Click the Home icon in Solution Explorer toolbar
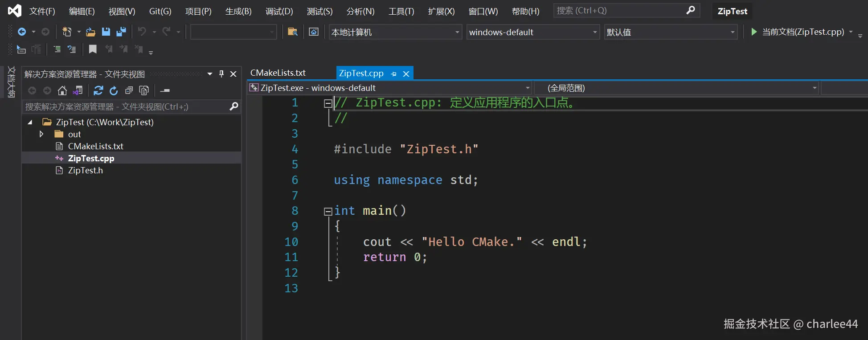Screen dimensions: 868x340 [x=62, y=91]
